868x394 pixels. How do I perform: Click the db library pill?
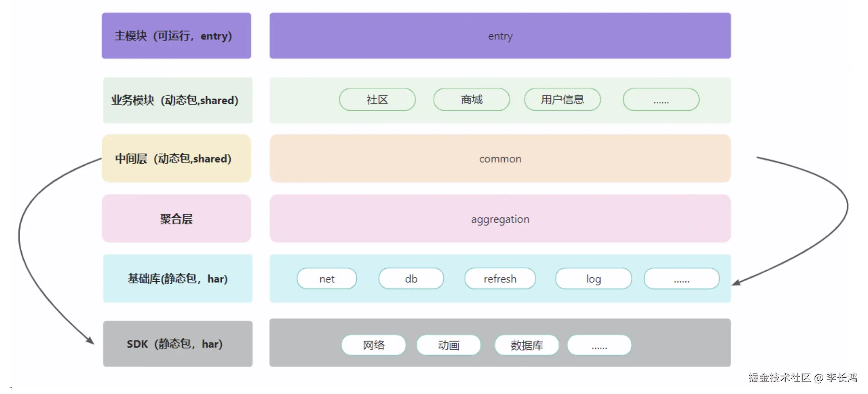coord(411,279)
